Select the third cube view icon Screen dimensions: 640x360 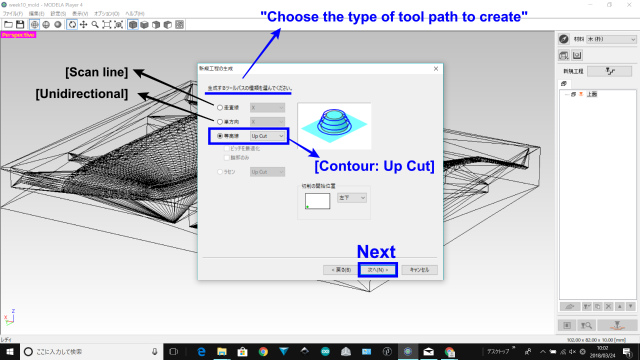156,25
